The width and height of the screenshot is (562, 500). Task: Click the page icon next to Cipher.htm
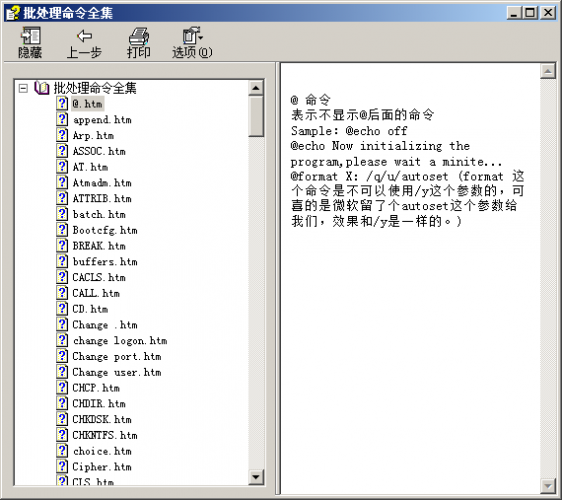click(62, 466)
